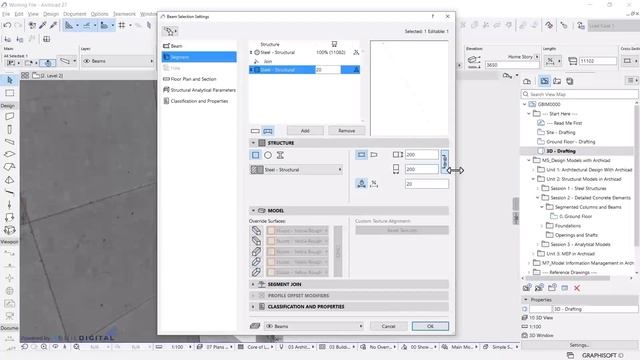Select rectangular cross-section structure icon
640x360 pixels.
tap(256, 155)
